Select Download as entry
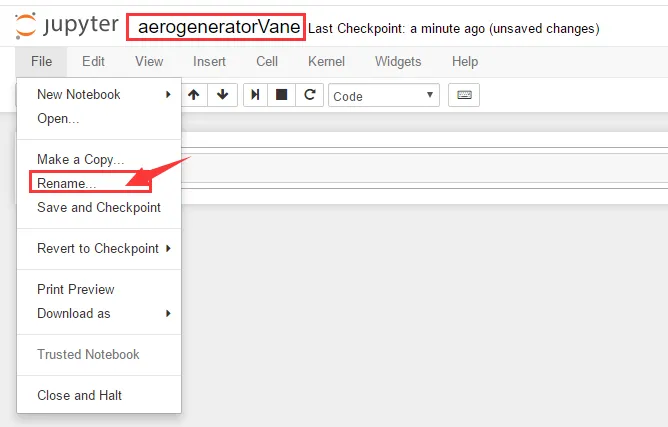668x427 pixels. [x=99, y=313]
